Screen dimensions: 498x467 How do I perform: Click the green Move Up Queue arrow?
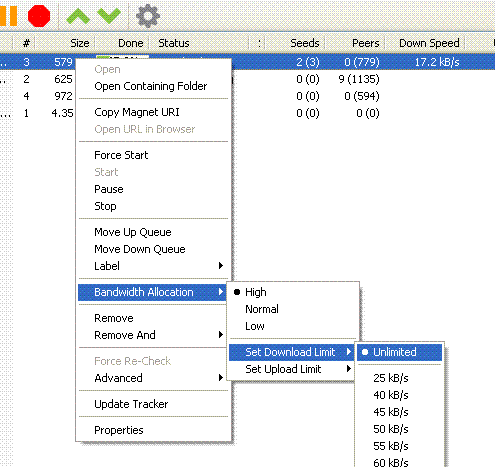[78, 16]
